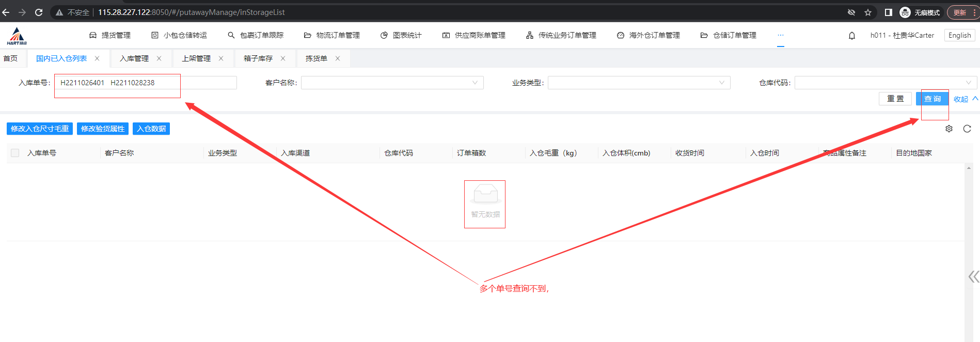980x342 pixels.
Task: Reload the page in browser
Action: tap(39, 12)
